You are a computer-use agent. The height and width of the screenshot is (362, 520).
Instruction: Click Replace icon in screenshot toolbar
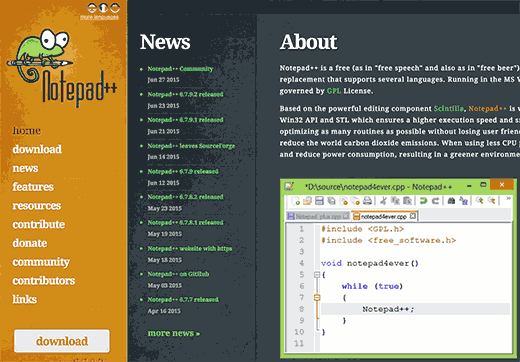[463, 201]
